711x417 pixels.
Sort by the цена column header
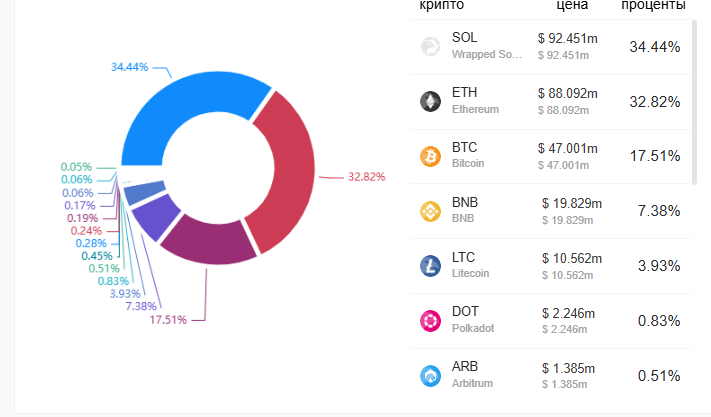570,6
